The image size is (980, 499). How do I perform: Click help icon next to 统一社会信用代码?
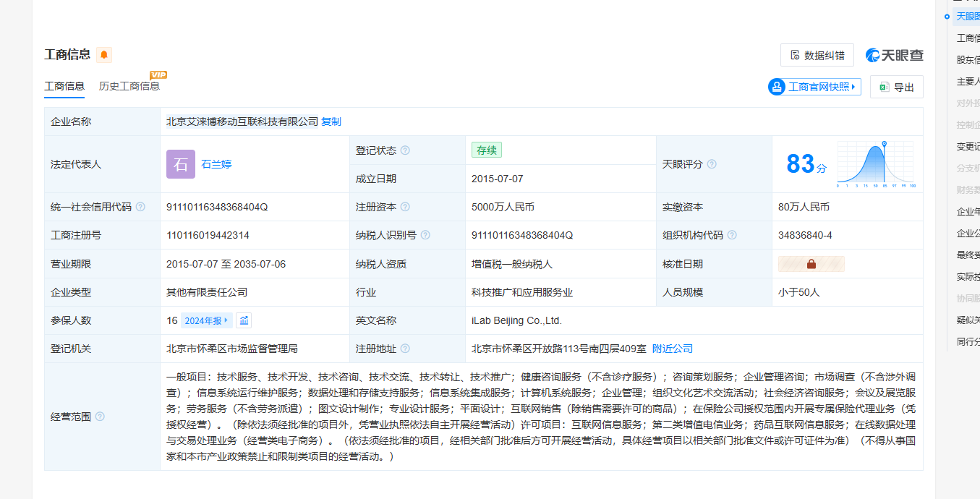coord(140,207)
